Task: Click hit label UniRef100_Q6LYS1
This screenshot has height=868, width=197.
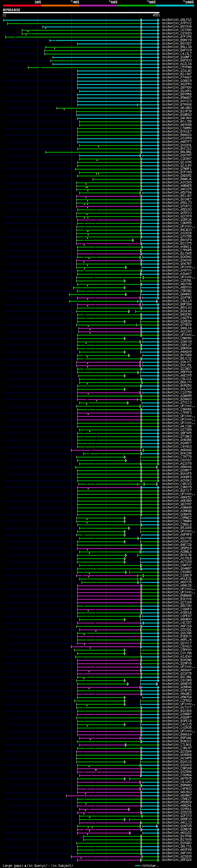Action: click(177, 846)
